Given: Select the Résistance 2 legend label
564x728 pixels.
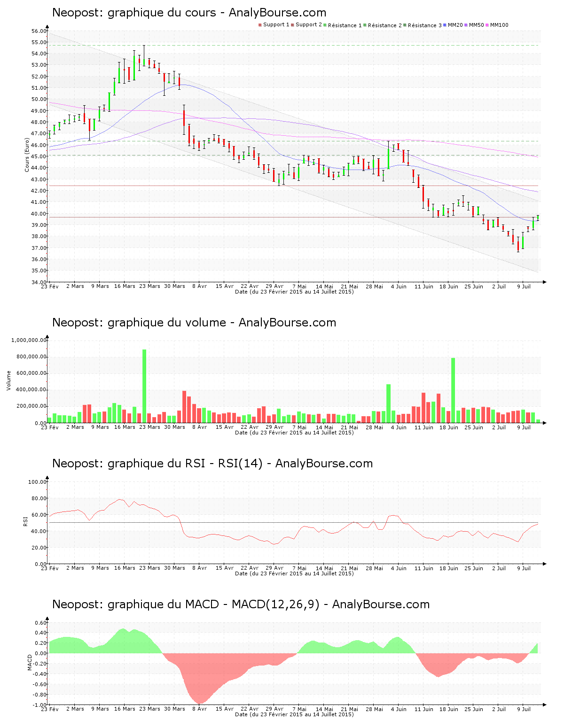Looking at the screenshot, I should tap(385, 25).
